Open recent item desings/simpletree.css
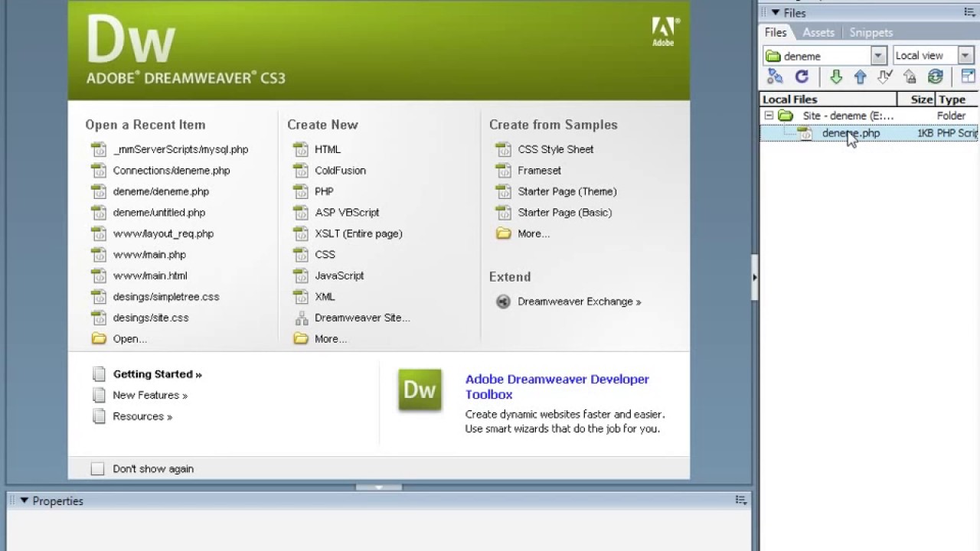 (x=166, y=297)
